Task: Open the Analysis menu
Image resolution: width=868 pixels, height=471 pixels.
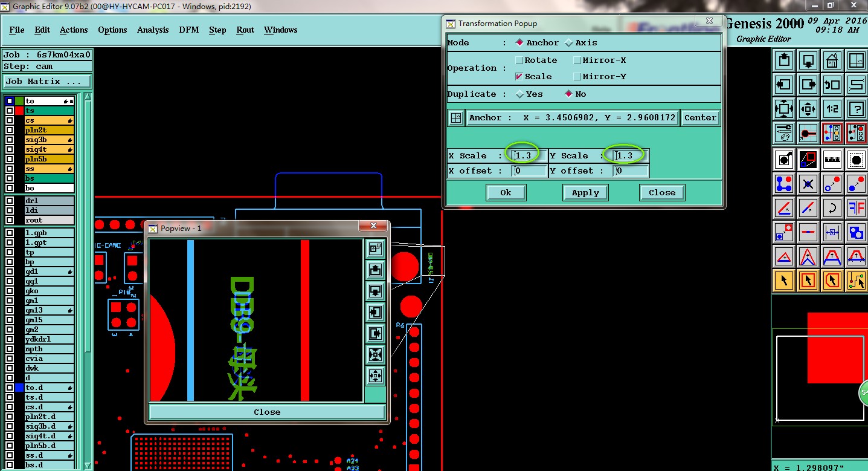Action: click(x=153, y=30)
